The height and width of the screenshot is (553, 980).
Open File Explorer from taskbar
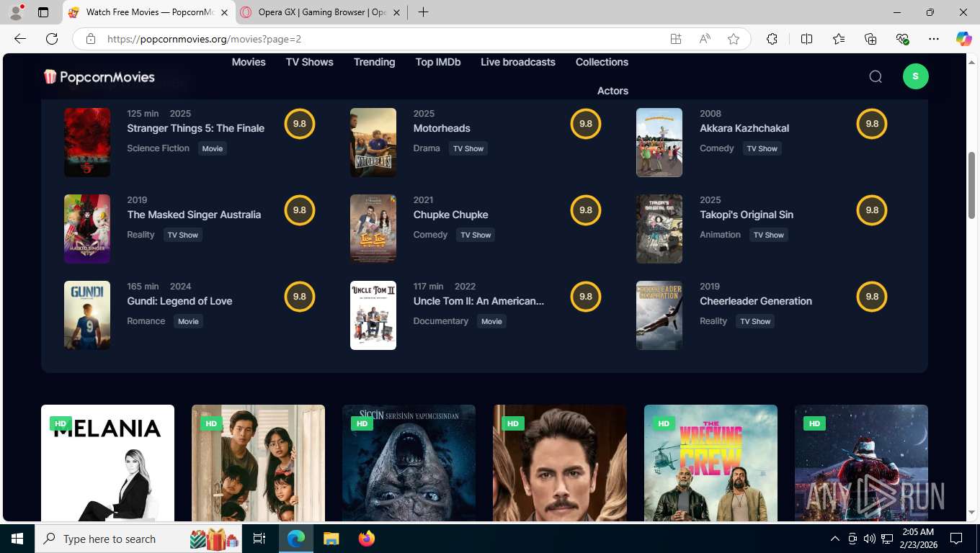pos(331,539)
